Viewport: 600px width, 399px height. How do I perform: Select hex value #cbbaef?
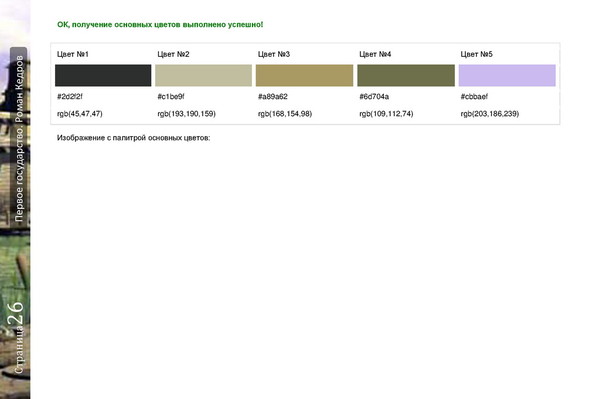(474, 96)
